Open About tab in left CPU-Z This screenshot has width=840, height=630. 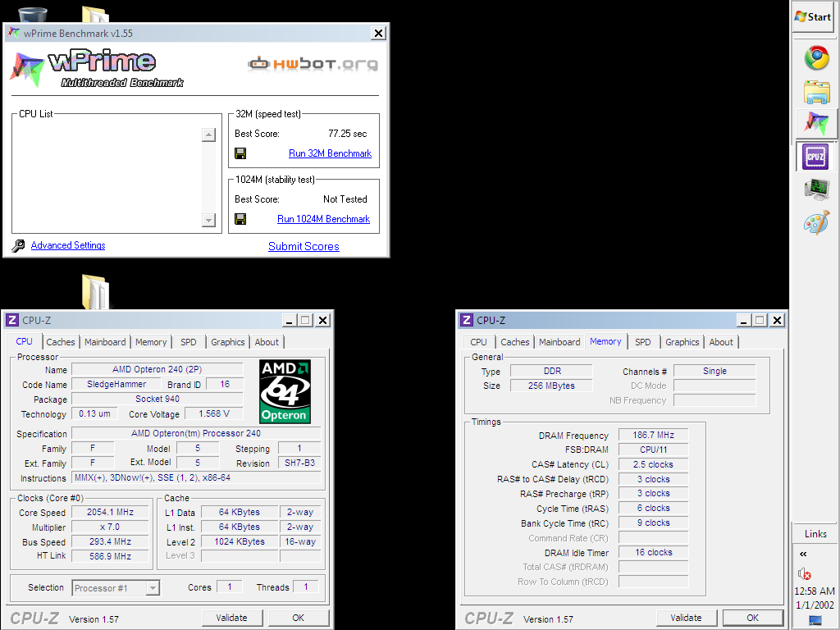pos(267,342)
